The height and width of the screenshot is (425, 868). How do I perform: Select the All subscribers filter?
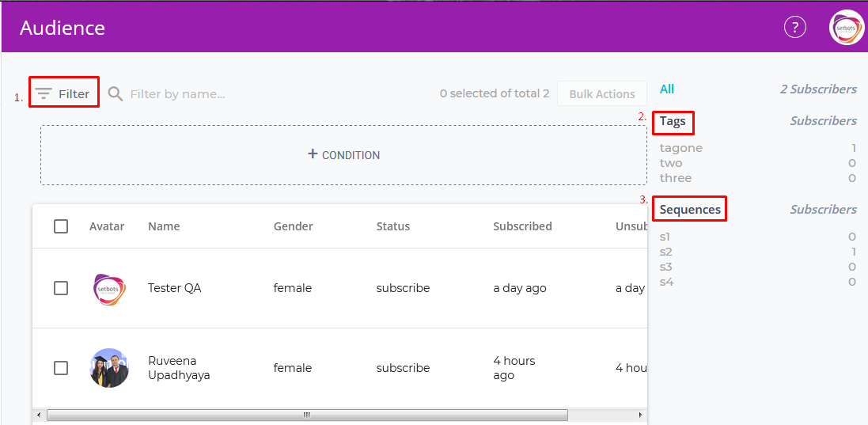pos(667,89)
